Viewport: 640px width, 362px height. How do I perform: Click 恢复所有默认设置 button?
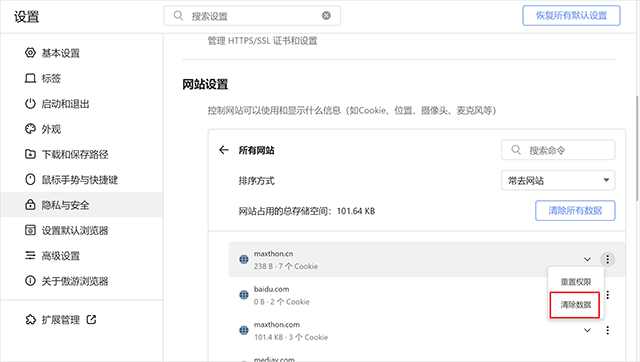[x=571, y=16]
